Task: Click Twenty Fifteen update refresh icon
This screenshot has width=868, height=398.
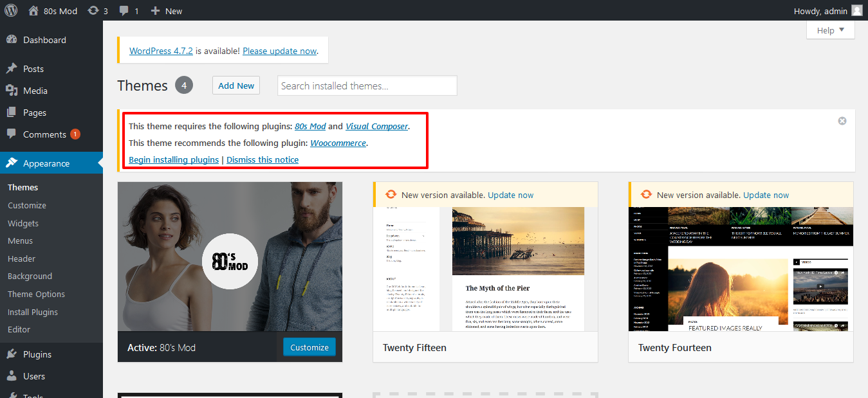Action: click(x=391, y=195)
